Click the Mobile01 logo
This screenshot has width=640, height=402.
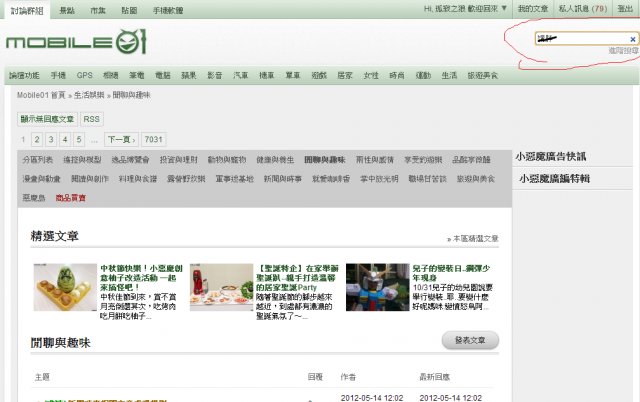click(76, 42)
